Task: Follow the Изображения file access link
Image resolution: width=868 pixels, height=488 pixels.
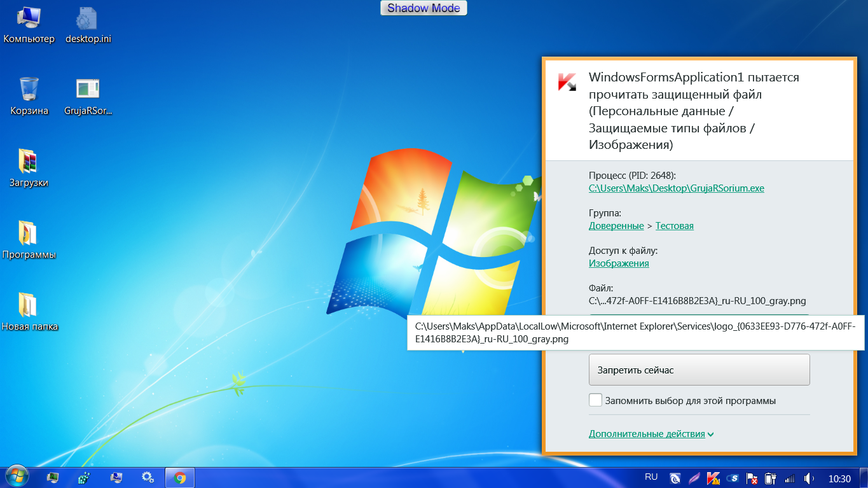Action: click(x=619, y=263)
